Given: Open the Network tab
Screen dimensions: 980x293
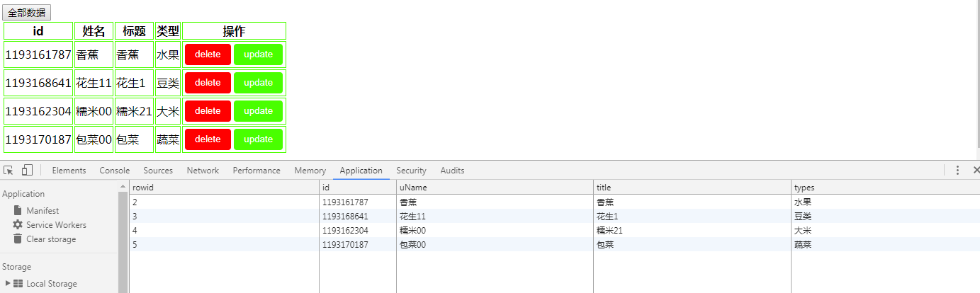Looking at the screenshot, I should pos(203,171).
